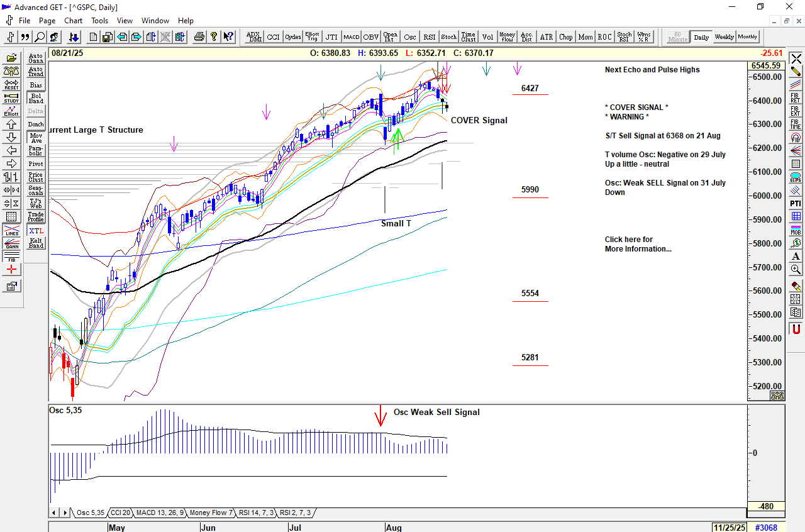Screen dimensions: 805x532
Task: Click the red crosshair cursor tool
Action: point(11,270)
